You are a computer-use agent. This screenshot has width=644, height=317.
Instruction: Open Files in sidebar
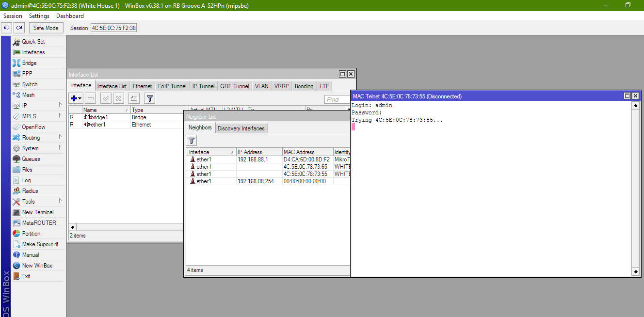(x=38, y=170)
